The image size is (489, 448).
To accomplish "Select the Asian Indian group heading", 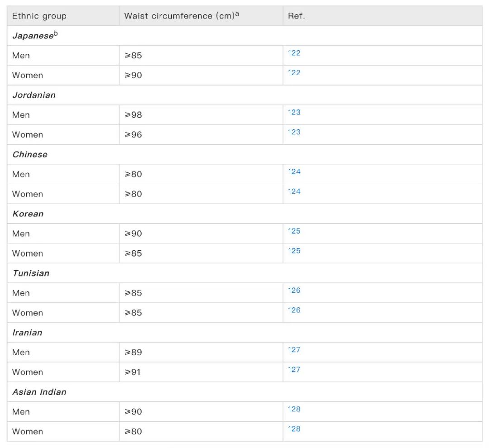I will point(39,392).
